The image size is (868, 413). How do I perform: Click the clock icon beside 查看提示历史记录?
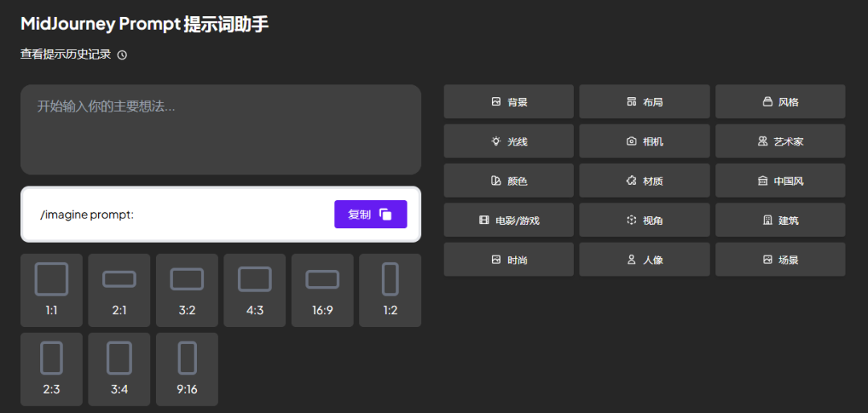pyautogui.click(x=122, y=55)
